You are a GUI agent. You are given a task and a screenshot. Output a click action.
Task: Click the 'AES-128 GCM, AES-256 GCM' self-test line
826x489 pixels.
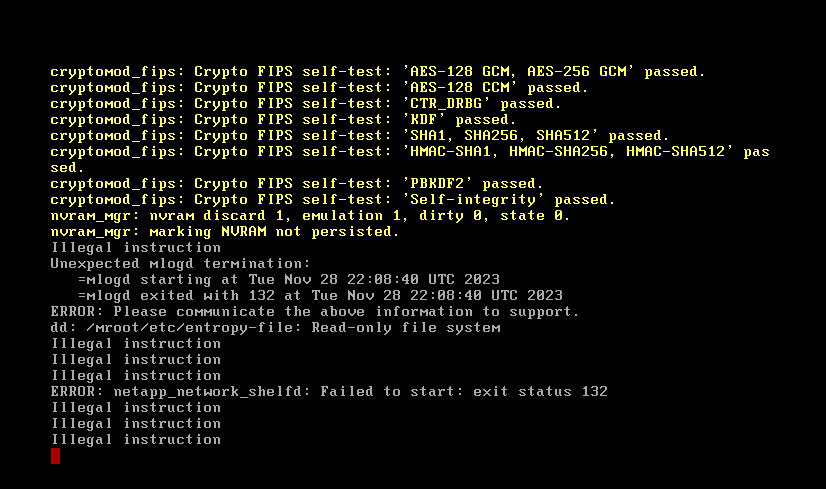377,72
